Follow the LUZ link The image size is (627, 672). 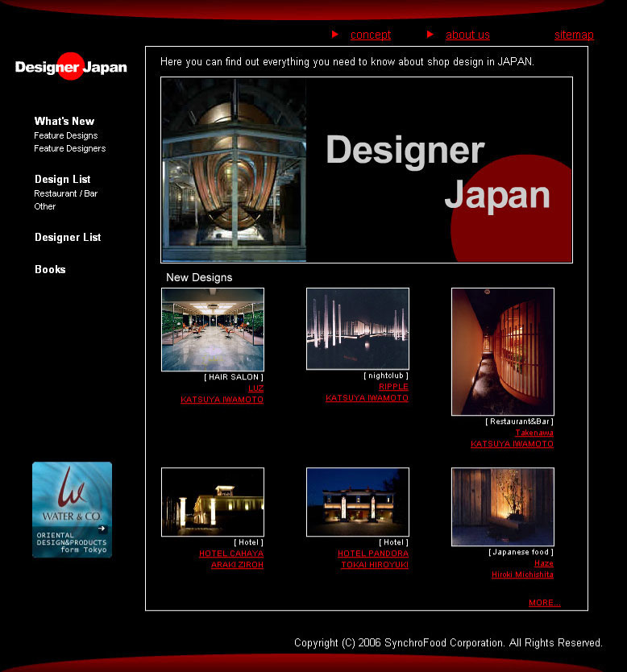point(255,388)
